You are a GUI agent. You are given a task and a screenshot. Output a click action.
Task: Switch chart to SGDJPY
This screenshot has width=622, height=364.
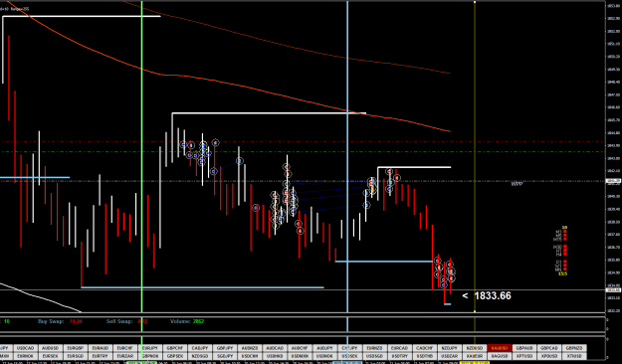[225, 356]
